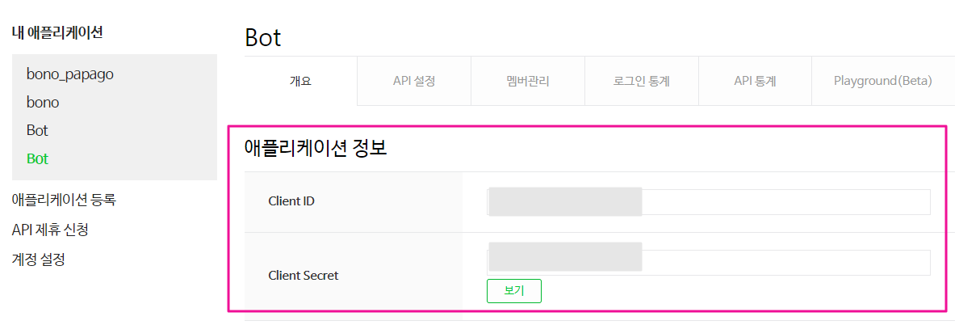The image size is (980, 325).
Task: Select the green highlighted Bot entry
Action: pos(37,158)
